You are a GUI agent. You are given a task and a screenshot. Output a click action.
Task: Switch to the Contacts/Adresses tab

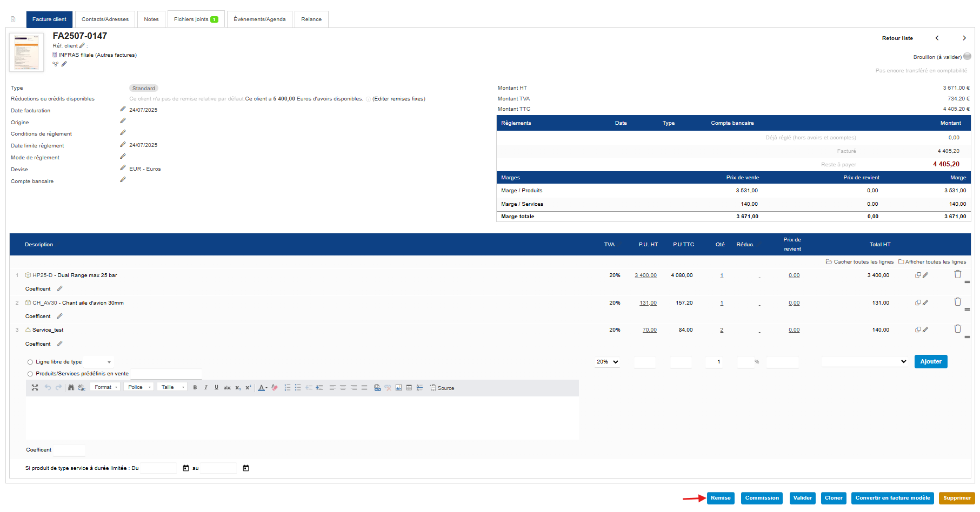click(x=105, y=19)
